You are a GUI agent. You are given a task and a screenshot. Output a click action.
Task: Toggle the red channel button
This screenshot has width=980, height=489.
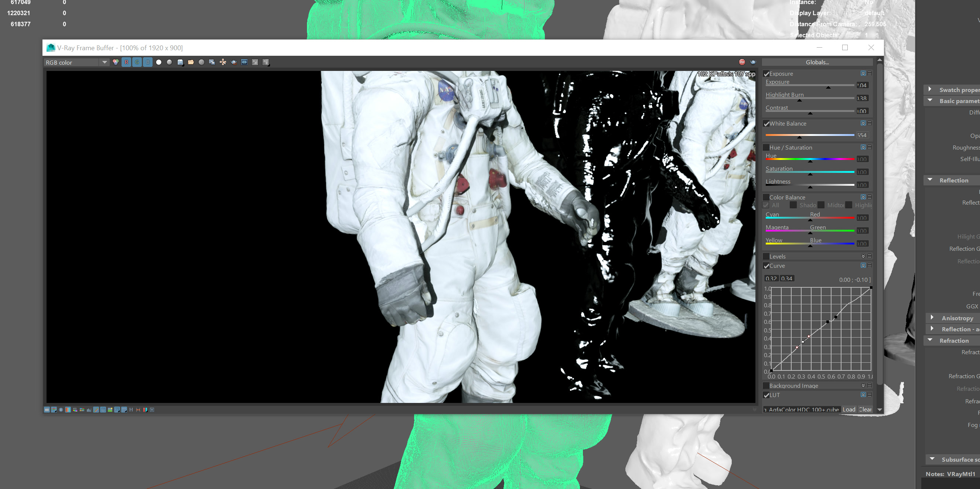click(126, 62)
